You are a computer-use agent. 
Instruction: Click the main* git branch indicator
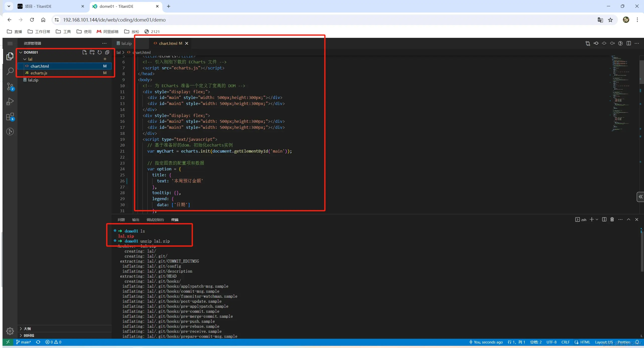click(24, 342)
